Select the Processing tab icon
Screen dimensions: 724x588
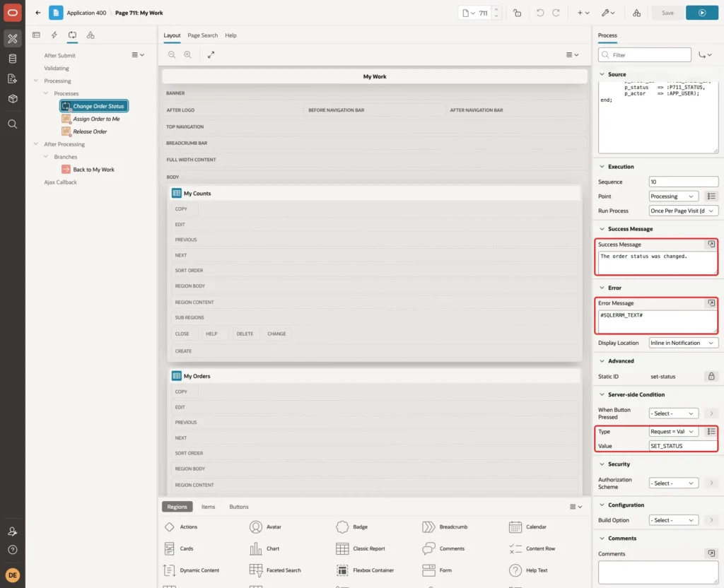73,35
